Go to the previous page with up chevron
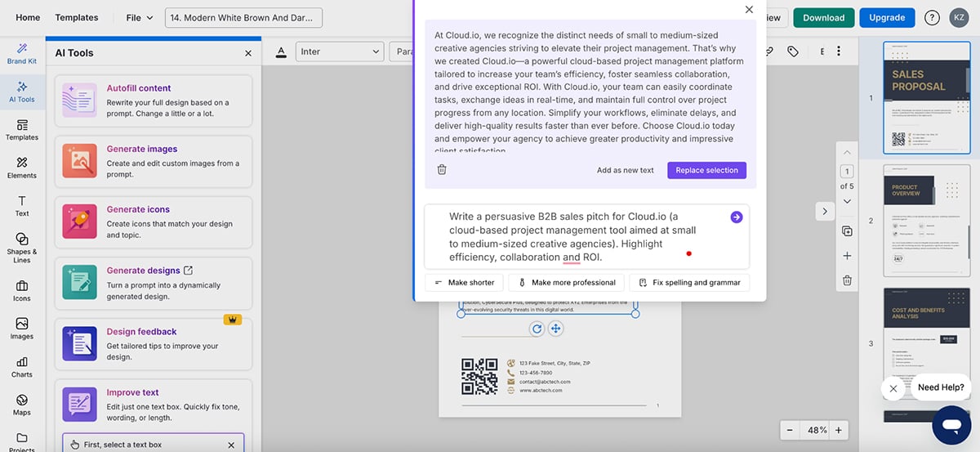The image size is (980, 452). [847, 153]
